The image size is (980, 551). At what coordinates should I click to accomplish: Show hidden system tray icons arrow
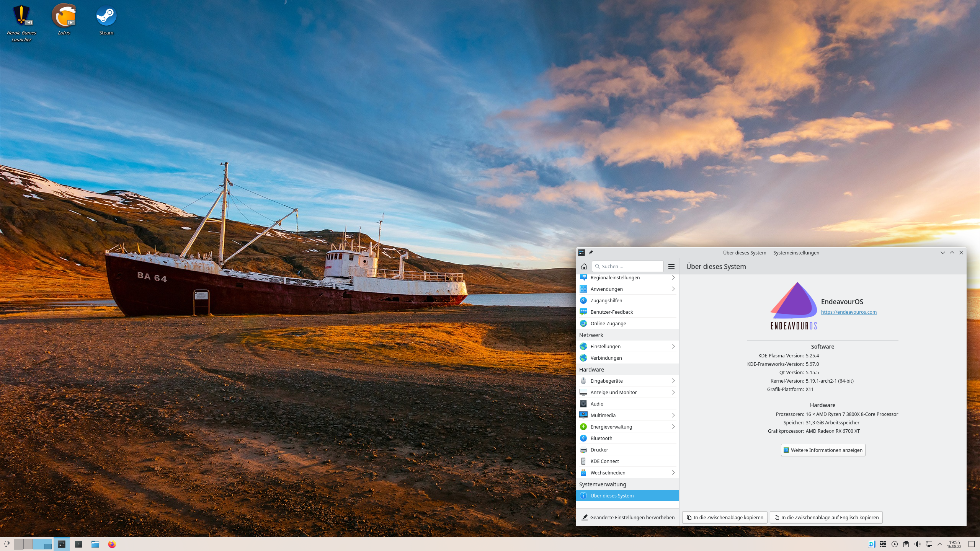(940, 544)
